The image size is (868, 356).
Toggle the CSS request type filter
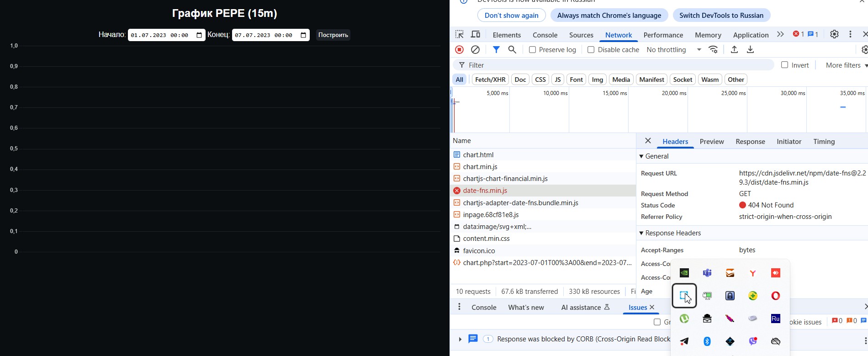540,80
